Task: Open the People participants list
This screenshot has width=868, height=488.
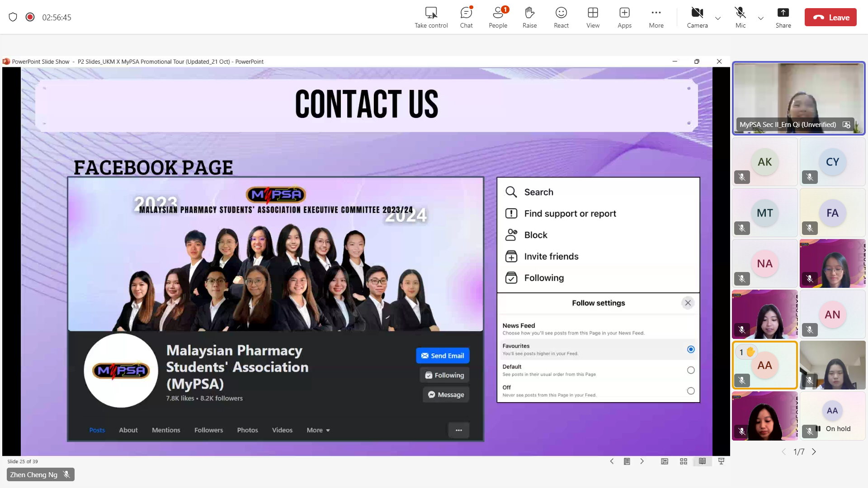Action: pos(498,17)
